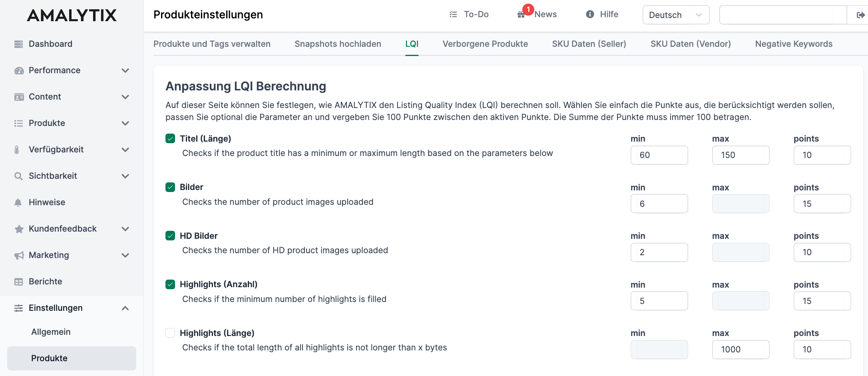Click the logout icon top right
Screen dimensions: 868x376
click(860, 15)
